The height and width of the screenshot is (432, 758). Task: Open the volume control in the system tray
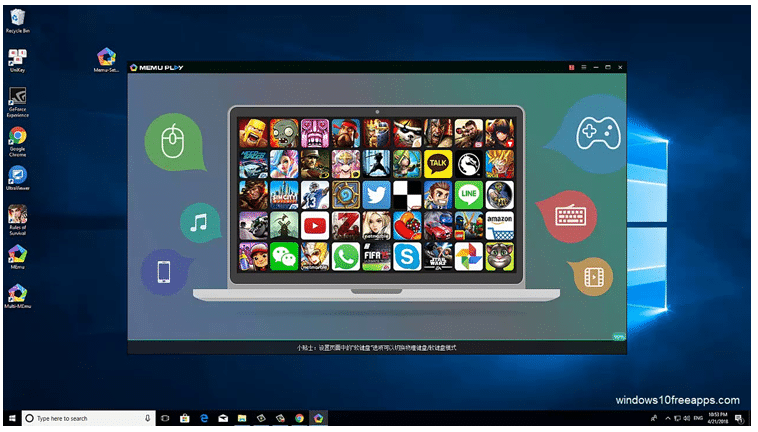tap(686, 418)
